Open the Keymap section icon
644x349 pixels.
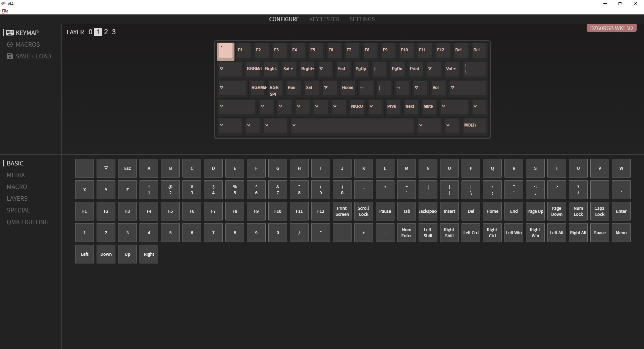click(10, 33)
